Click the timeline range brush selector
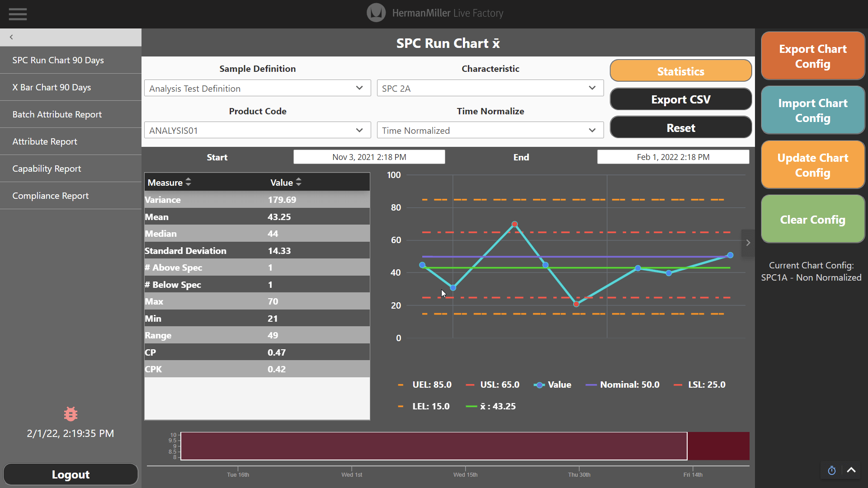The width and height of the screenshot is (868, 488). [434, 446]
